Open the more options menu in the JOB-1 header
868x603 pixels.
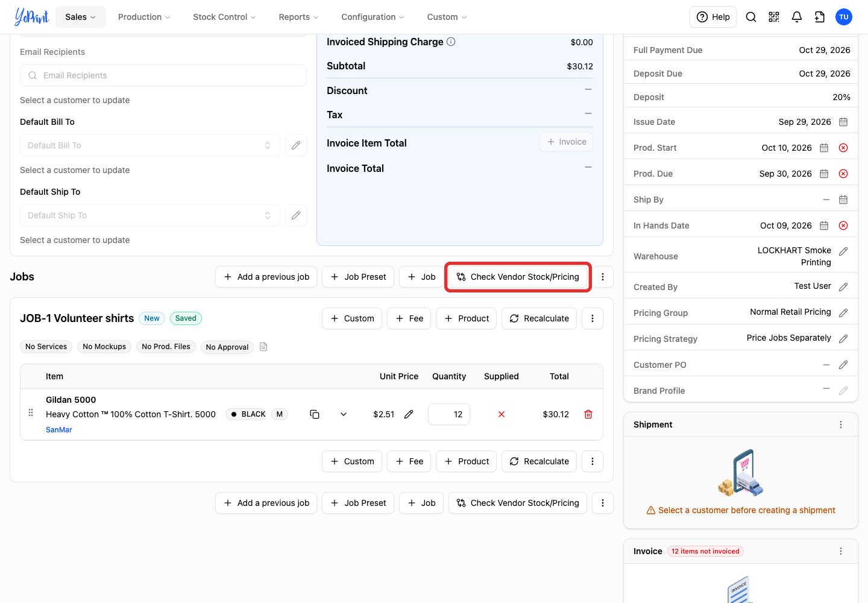click(x=593, y=318)
